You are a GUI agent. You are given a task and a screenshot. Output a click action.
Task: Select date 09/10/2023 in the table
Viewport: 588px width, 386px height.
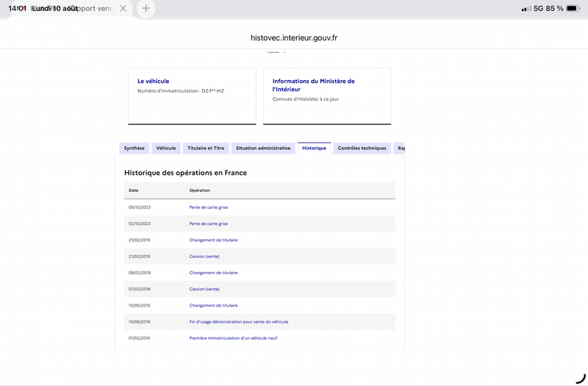click(x=140, y=207)
